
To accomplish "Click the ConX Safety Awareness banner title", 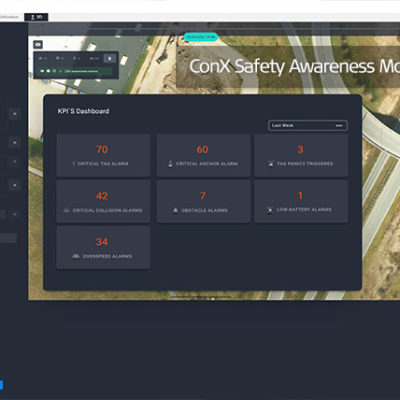I will pyautogui.click(x=295, y=66).
